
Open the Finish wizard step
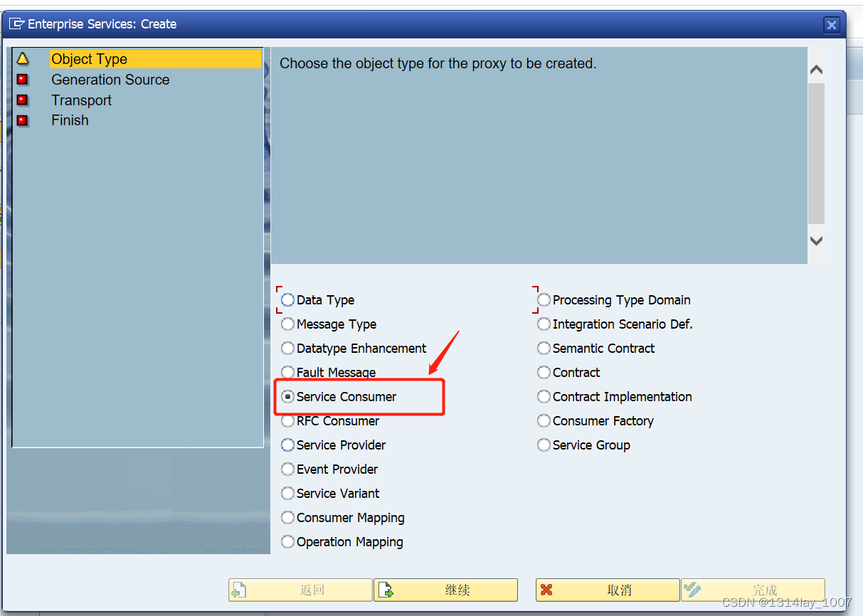70,120
